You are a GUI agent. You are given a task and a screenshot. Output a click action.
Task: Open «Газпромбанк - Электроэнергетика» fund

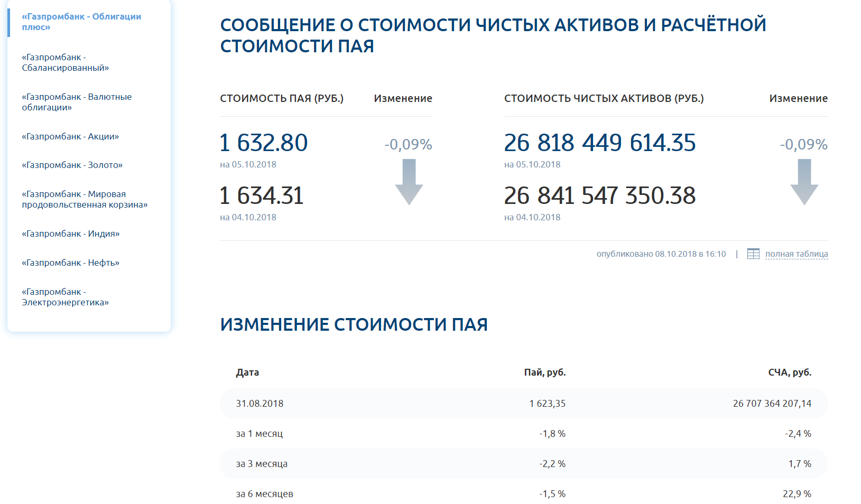(65, 297)
